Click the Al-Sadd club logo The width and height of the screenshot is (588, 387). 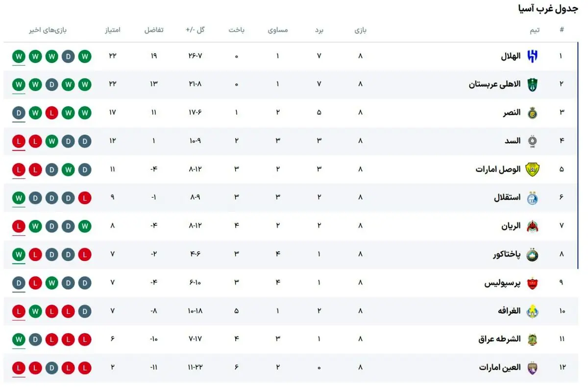tap(532, 141)
